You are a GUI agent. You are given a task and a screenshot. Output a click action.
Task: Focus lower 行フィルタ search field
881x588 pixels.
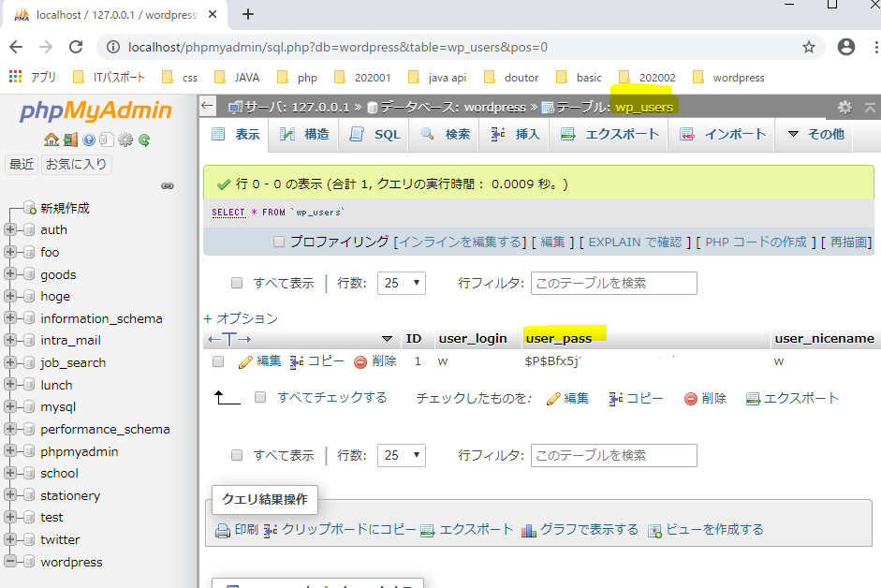pos(613,455)
